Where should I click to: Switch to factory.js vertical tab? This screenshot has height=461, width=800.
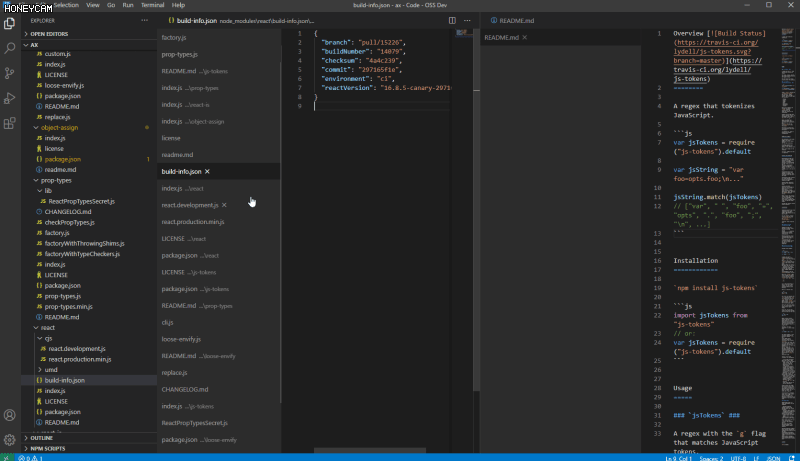coord(218,37)
